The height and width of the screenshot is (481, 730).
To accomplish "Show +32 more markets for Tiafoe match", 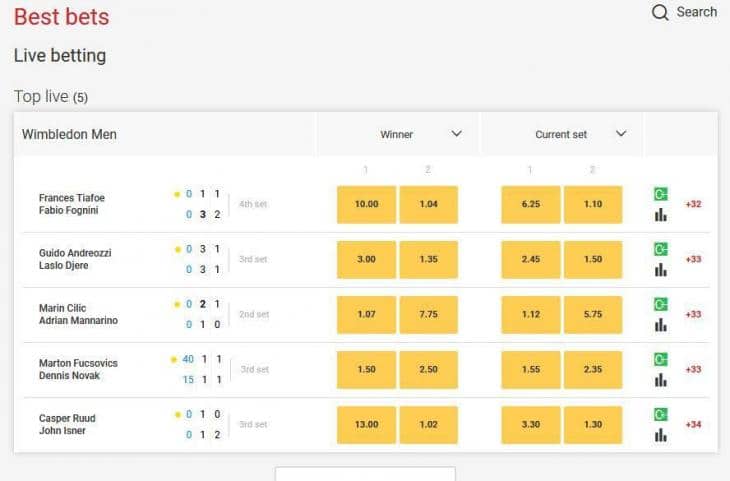I will (x=693, y=204).
